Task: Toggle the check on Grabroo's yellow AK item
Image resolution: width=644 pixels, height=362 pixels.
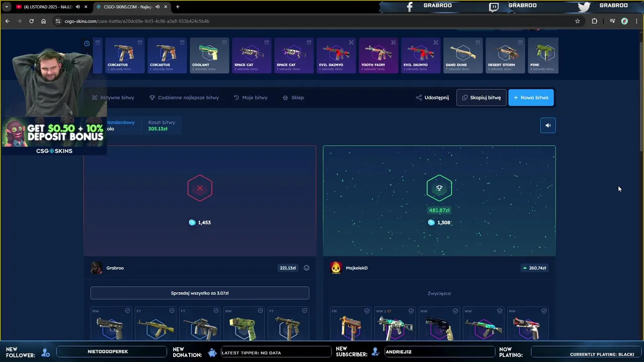Action: [172, 311]
